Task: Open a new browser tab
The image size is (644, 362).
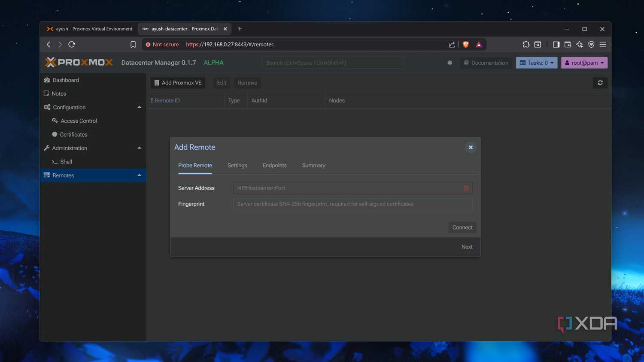Action: tap(240, 29)
